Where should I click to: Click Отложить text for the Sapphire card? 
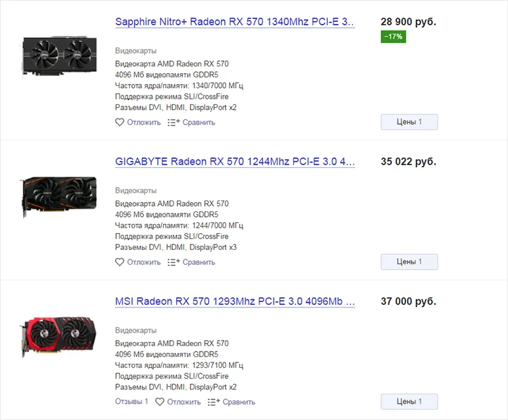pyautogui.click(x=144, y=122)
